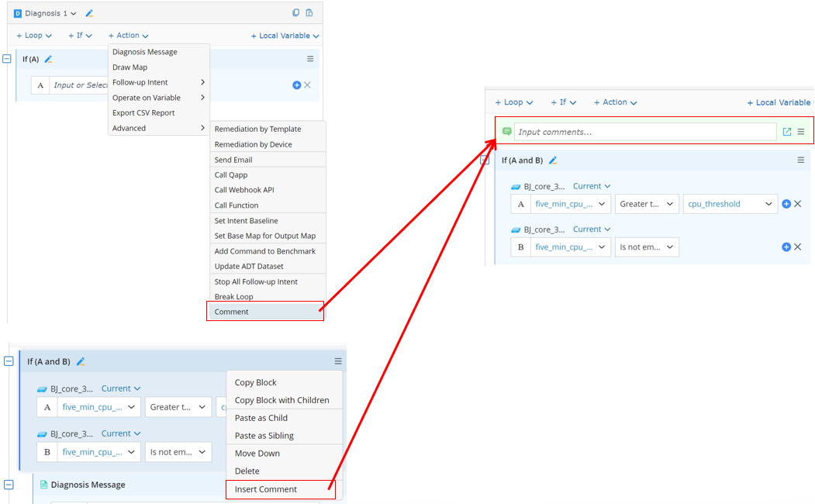
Task: Expand Operate on Variable submenu
Action: pos(158,98)
